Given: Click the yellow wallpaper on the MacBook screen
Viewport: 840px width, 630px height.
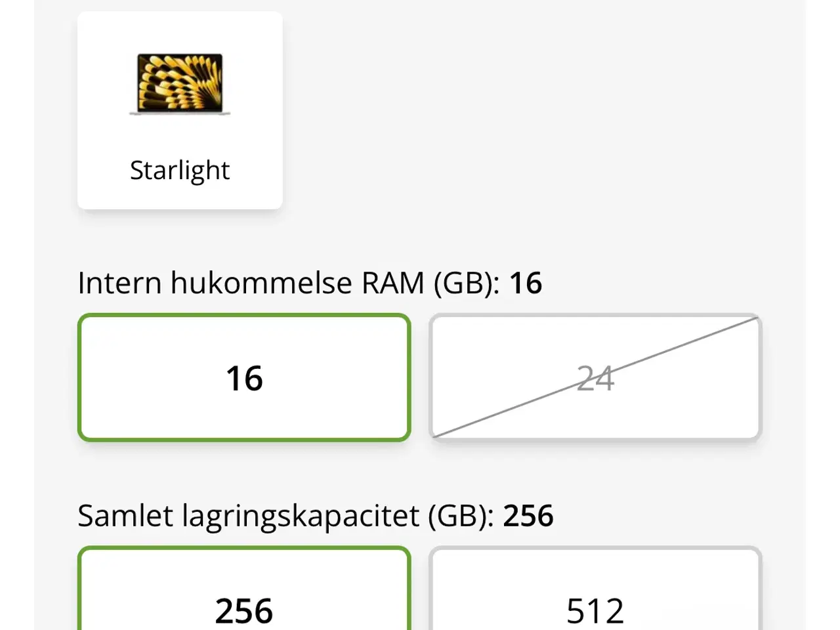Looking at the screenshot, I should click(x=180, y=82).
